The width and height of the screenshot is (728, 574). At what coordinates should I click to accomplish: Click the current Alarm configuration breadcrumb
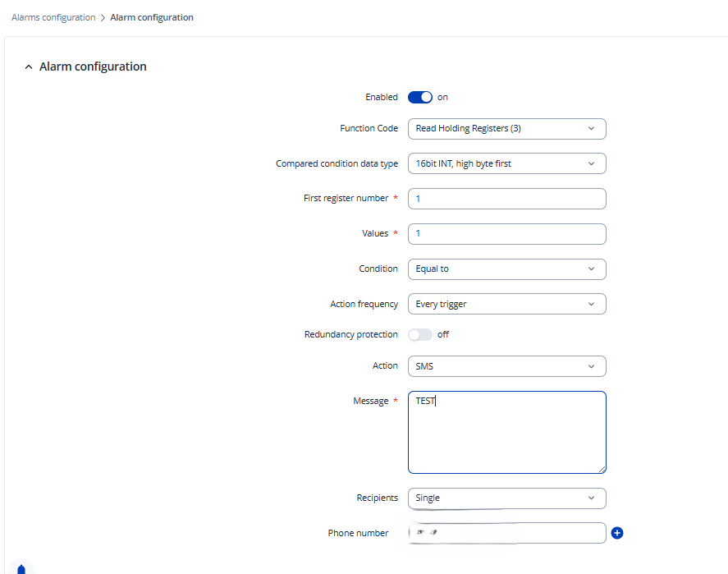click(152, 17)
